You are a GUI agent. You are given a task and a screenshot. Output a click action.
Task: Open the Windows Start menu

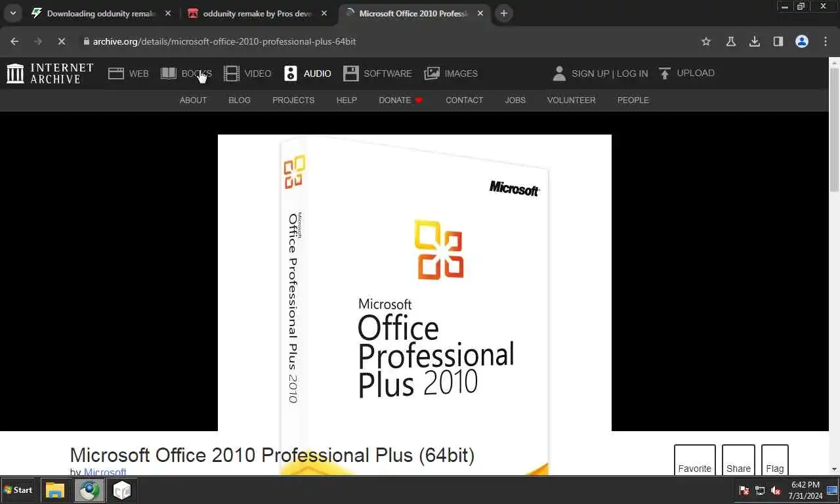click(18, 490)
